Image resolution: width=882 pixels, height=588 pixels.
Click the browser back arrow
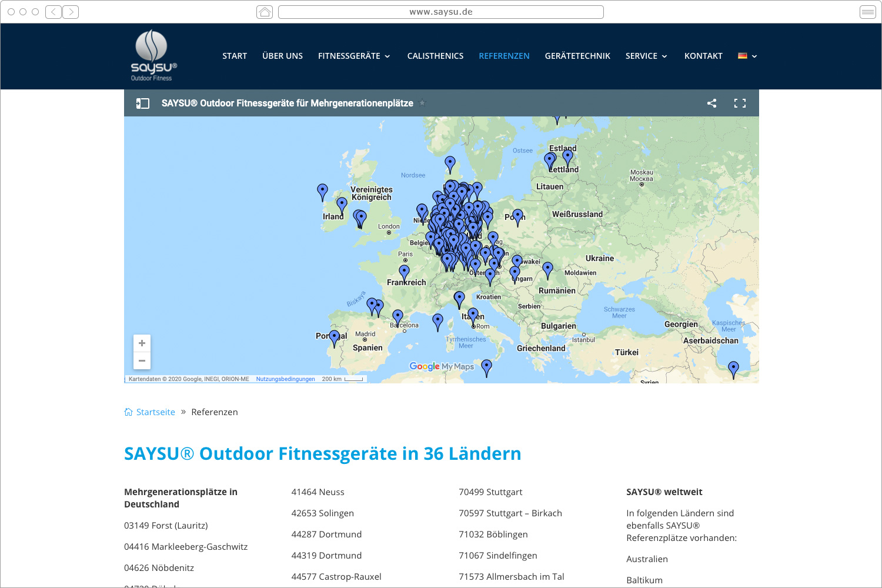point(54,12)
